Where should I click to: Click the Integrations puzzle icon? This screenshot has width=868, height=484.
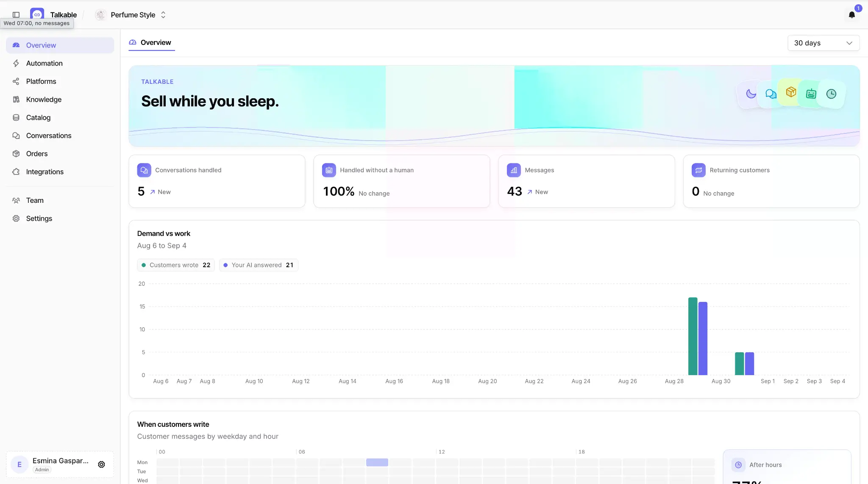tap(16, 171)
